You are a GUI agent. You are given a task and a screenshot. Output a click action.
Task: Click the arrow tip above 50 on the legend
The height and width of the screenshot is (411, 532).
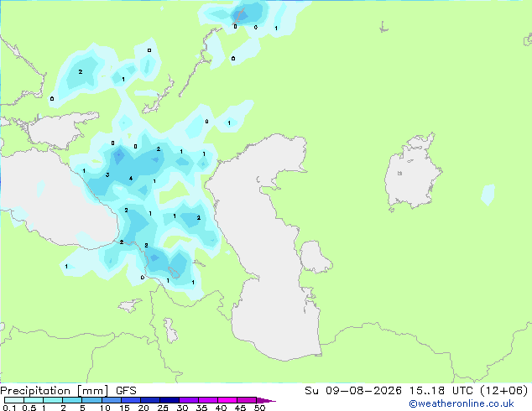pos(266,400)
